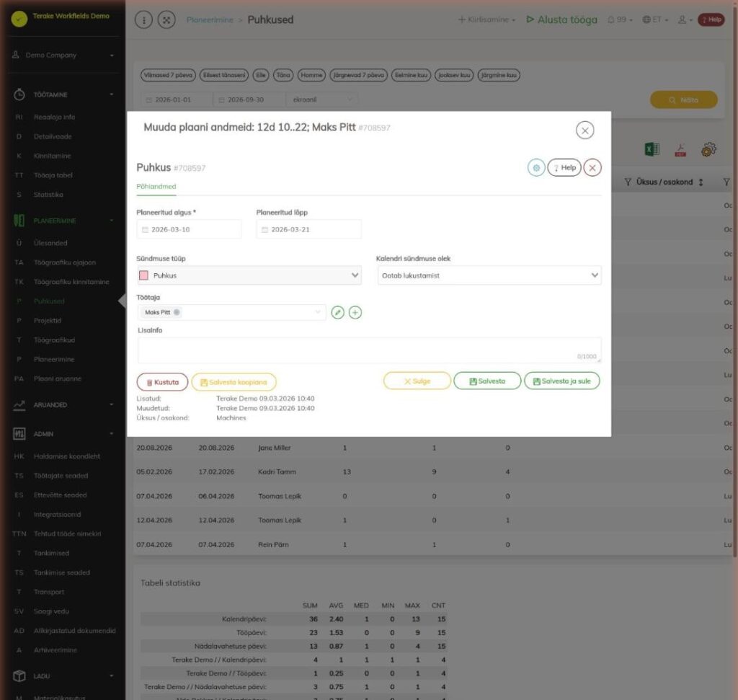Click Salvesta koopiana button
738x700 pixels.
tap(234, 382)
